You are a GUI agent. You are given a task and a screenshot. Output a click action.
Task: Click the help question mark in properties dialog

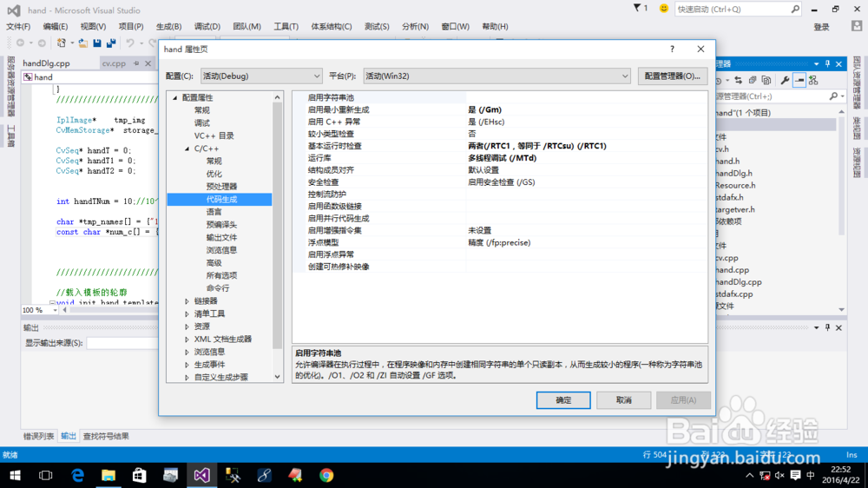click(x=672, y=49)
